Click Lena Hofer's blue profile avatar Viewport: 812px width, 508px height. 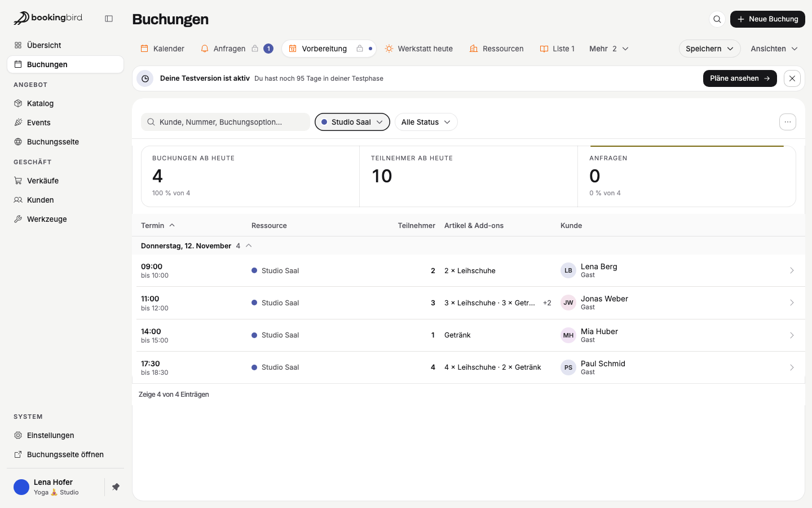[21, 487]
